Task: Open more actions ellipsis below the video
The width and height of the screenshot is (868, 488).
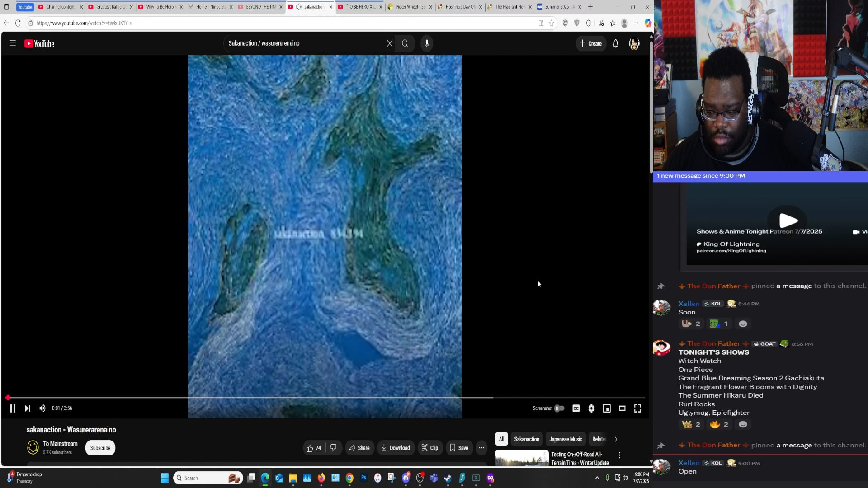Action: 481,448
